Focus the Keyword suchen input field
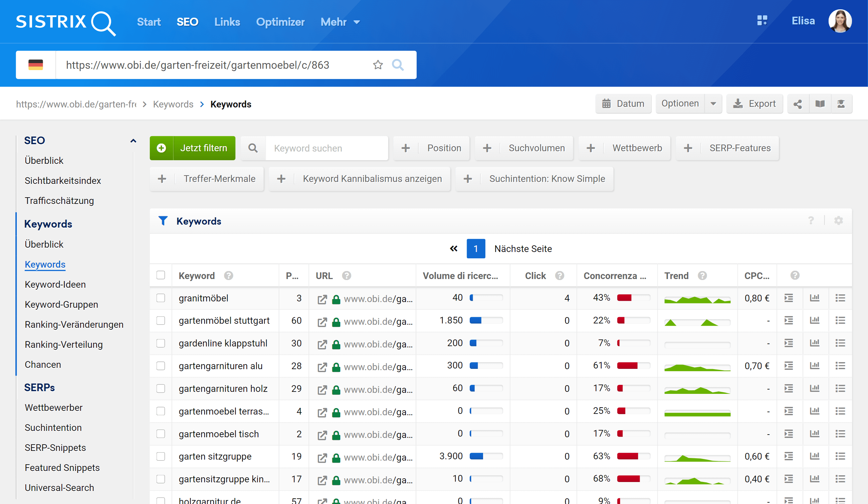 [x=326, y=148]
